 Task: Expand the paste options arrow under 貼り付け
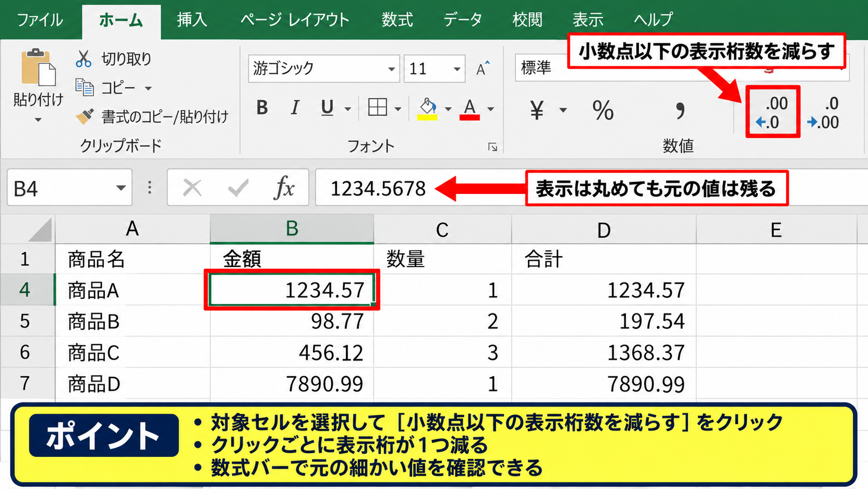38,120
